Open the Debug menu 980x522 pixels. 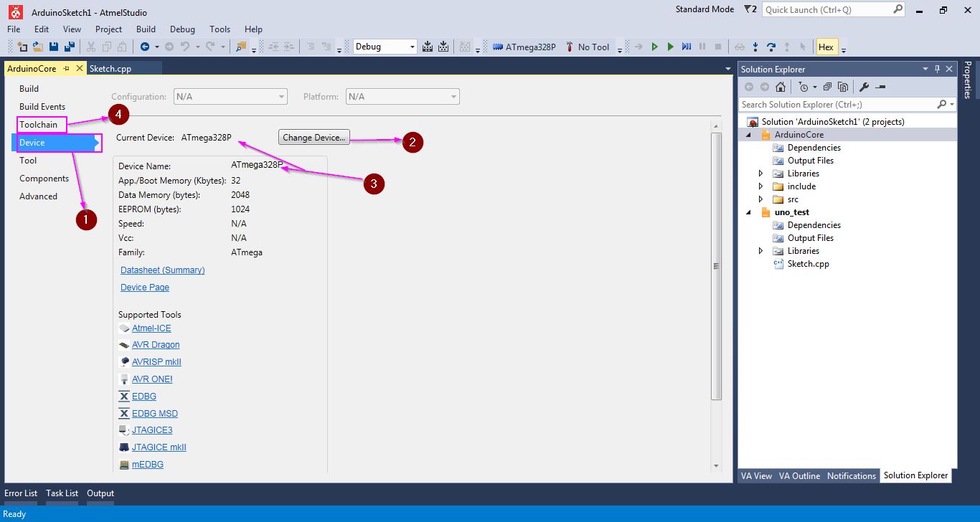click(182, 29)
